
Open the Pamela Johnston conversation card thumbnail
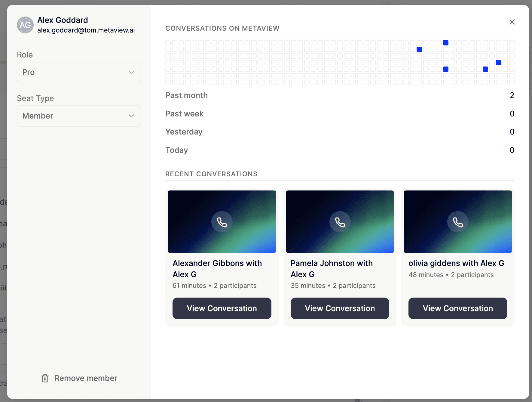[x=340, y=222]
